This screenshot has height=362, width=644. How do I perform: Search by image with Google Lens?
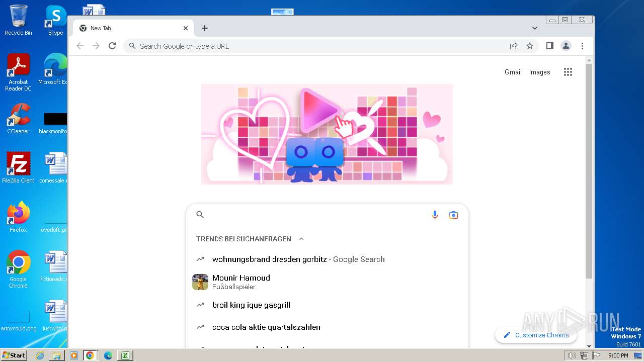[453, 215]
